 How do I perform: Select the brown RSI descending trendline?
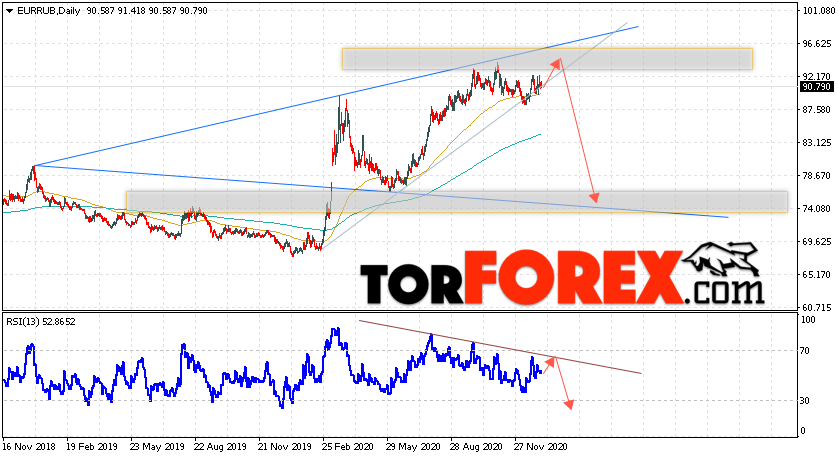(500, 347)
